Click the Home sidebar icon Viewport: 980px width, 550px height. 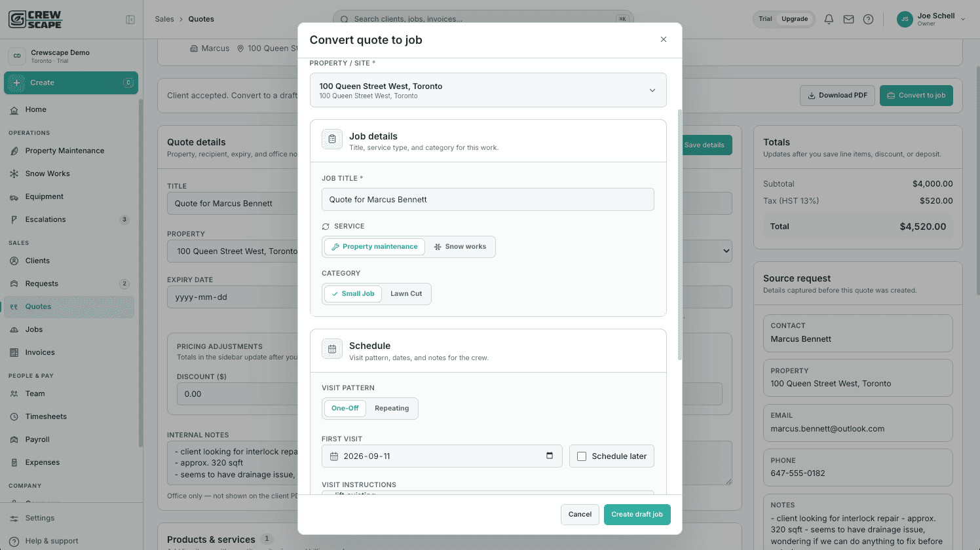click(x=14, y=110)
